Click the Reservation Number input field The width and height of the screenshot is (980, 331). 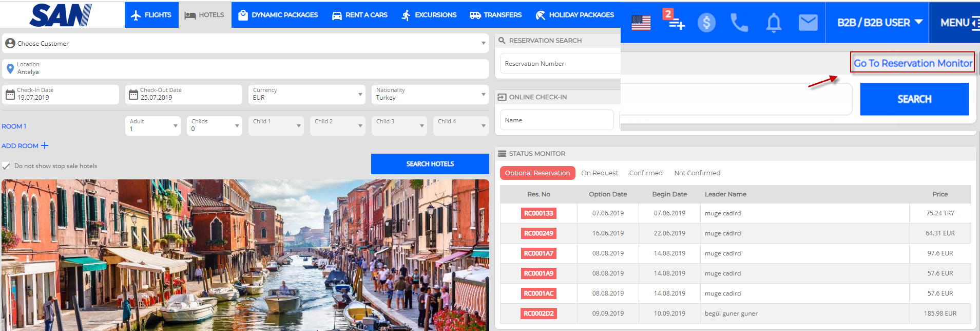tap(560, 64)
